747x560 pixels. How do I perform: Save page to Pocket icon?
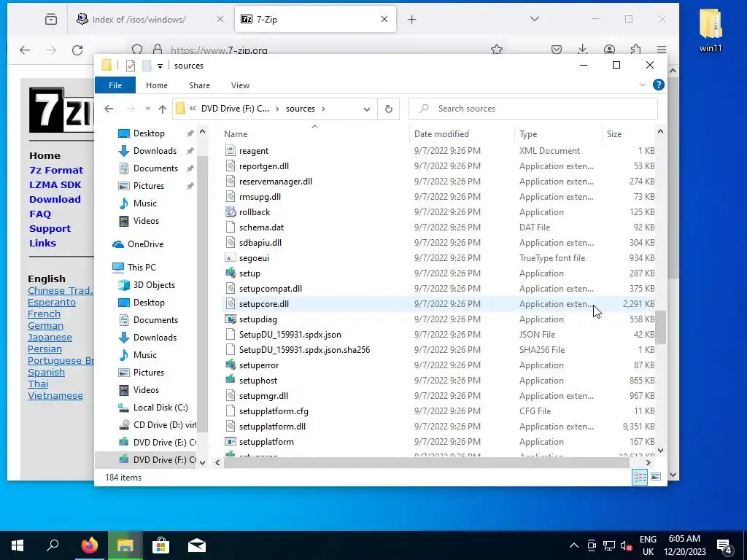pos(557,49)
